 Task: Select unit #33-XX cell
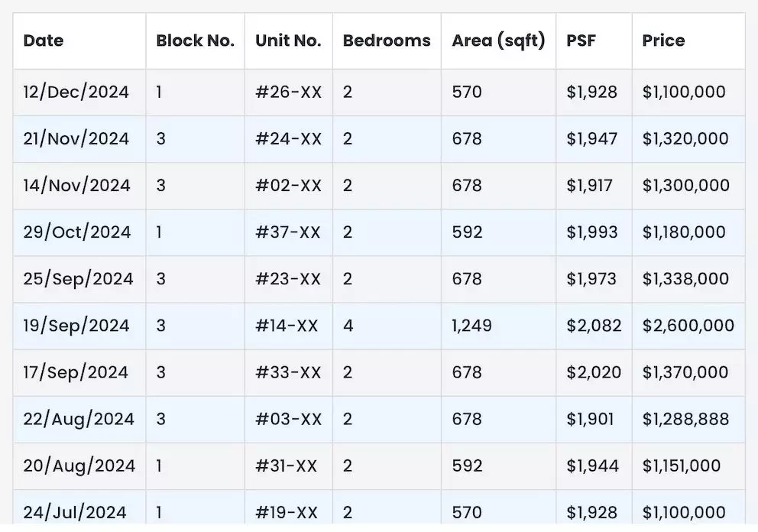point(287,372)
